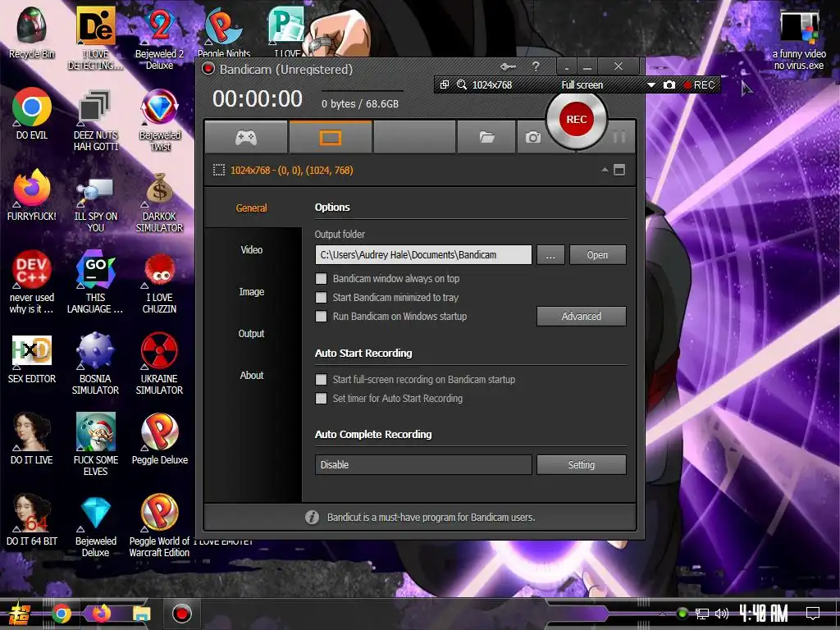Check Set timer for Auto Start Recording
This screenshot has width=840, height=630.
pos(321,398)
